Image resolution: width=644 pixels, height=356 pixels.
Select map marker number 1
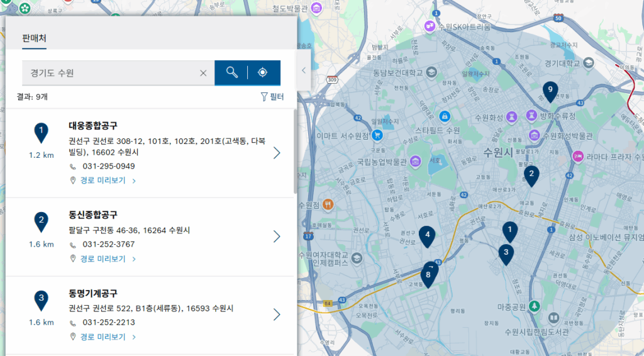(510, 232)
